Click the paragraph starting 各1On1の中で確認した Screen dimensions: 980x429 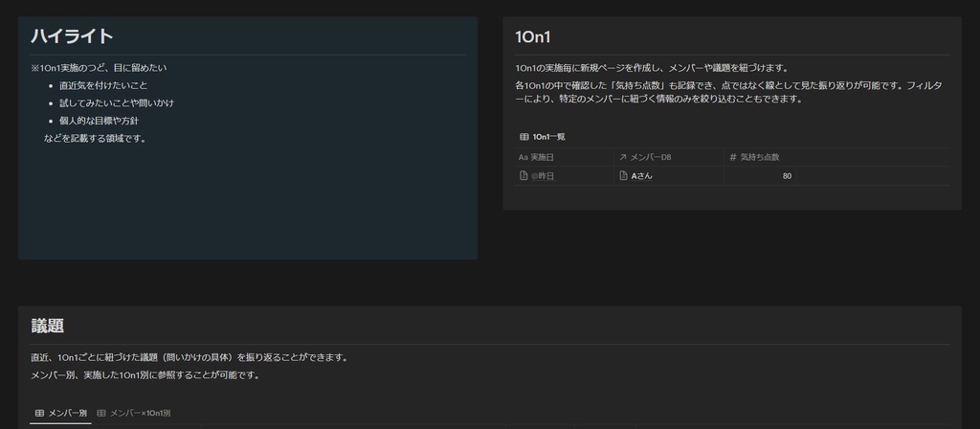coord(728,92)
